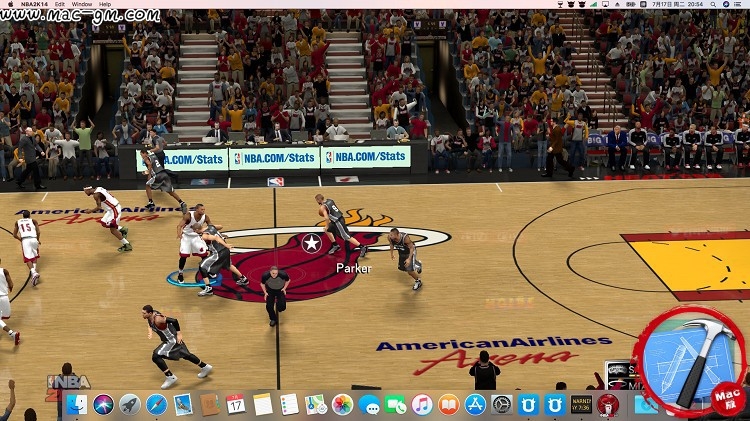This screenshot has height=421, width=750.
Task: Open Notification Center list icon
Action: tap(738, 4)
